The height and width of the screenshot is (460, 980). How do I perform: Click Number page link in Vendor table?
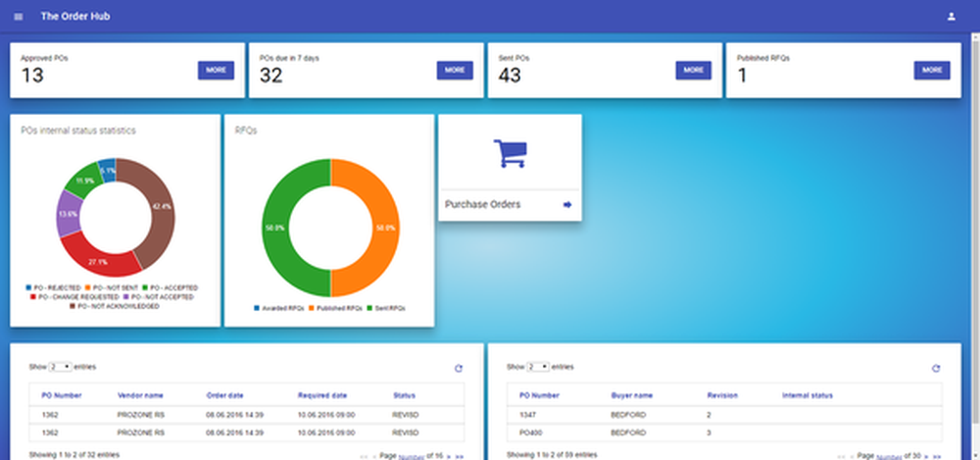410,457
